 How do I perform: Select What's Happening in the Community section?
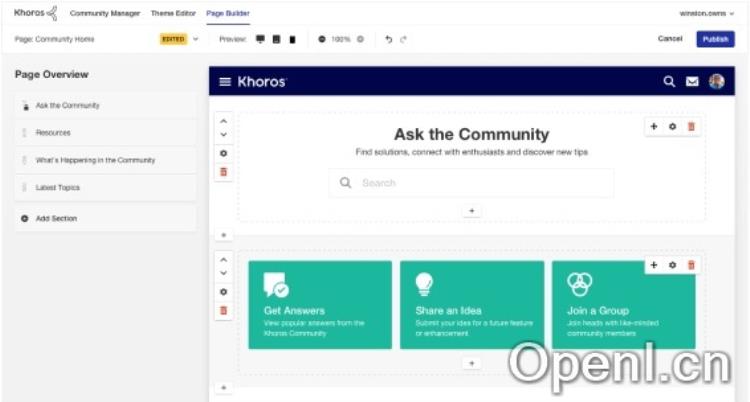(x=106, y=160)
